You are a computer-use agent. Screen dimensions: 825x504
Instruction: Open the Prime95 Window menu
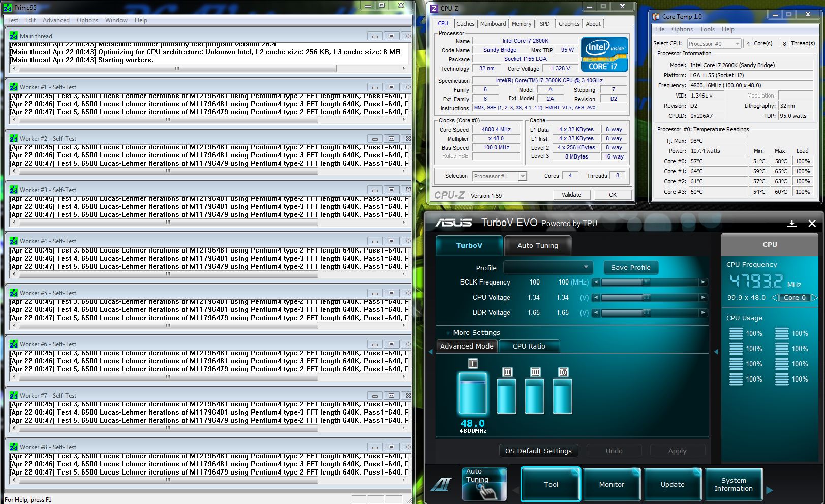tap(116, 20)
